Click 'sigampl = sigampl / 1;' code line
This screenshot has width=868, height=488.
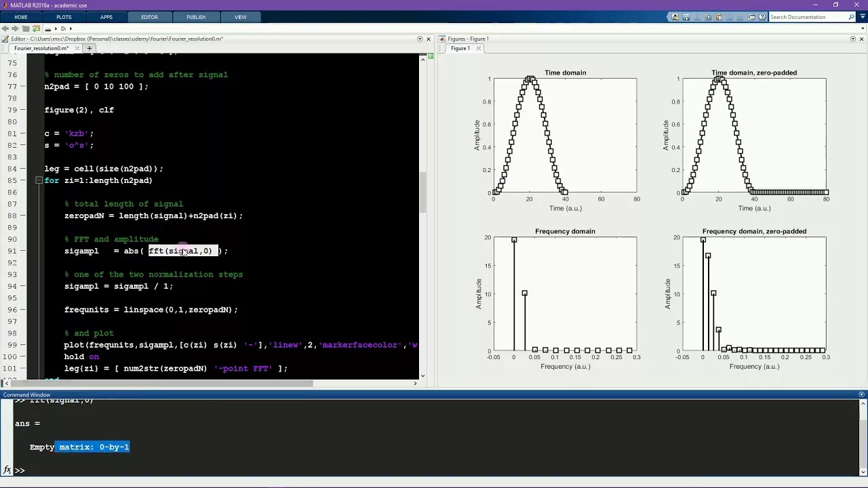click(119, 286)
